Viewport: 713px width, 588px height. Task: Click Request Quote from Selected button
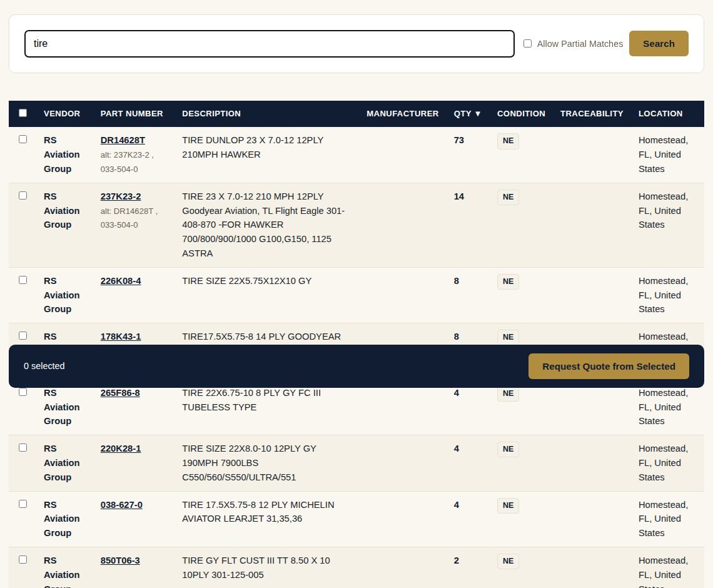pos(609,367)
